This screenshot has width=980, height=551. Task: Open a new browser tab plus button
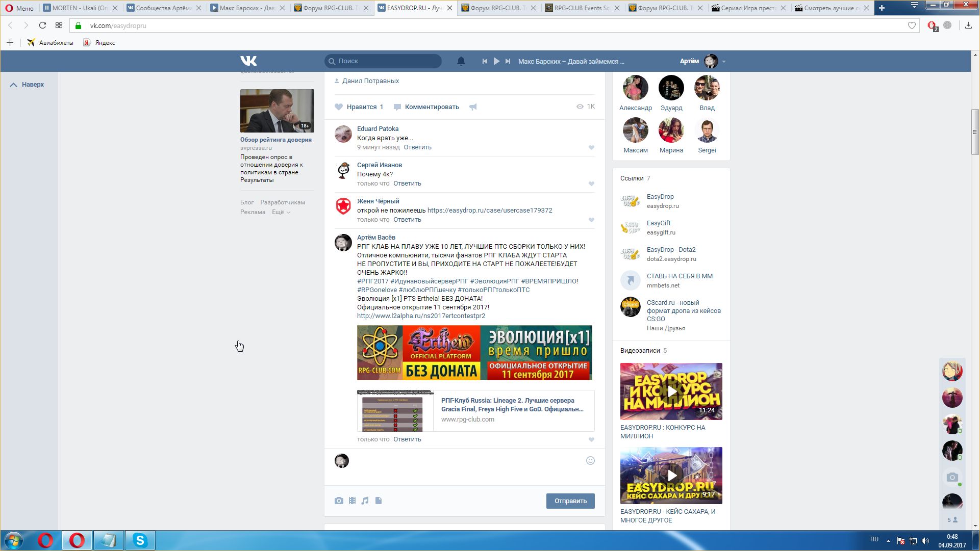(x=882, y=8)
